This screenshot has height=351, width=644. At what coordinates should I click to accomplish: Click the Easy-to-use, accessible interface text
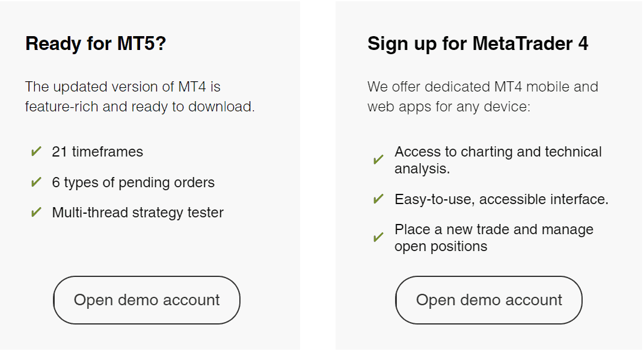pos(501,199)
